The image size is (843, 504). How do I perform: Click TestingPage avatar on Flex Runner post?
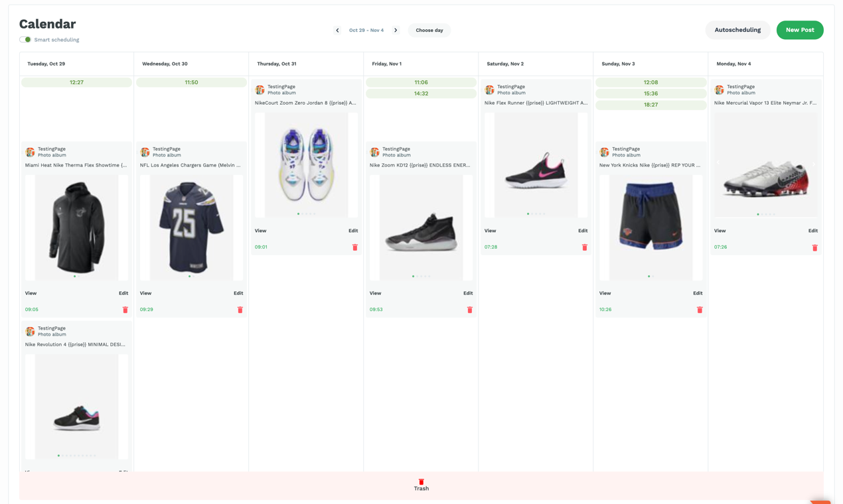click(489, 90)
